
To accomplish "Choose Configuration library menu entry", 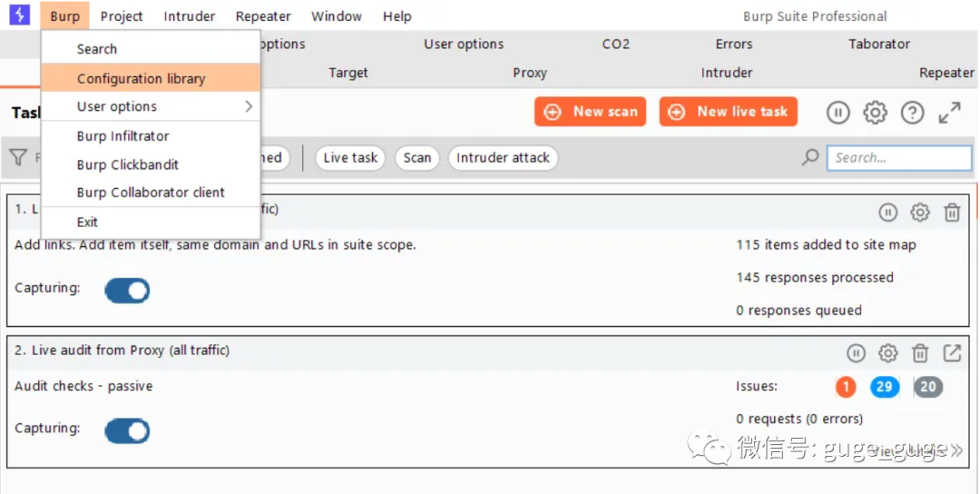I will (x=151, y=78).
